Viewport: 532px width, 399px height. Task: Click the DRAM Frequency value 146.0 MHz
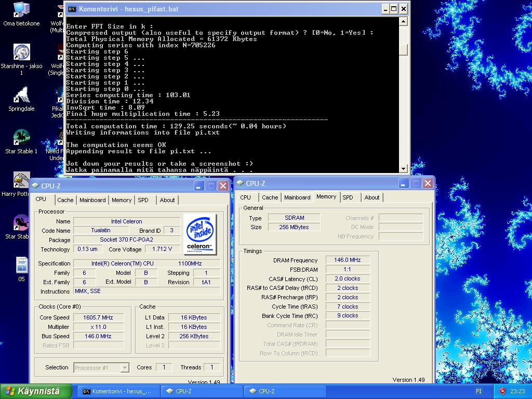click(348, 260)
